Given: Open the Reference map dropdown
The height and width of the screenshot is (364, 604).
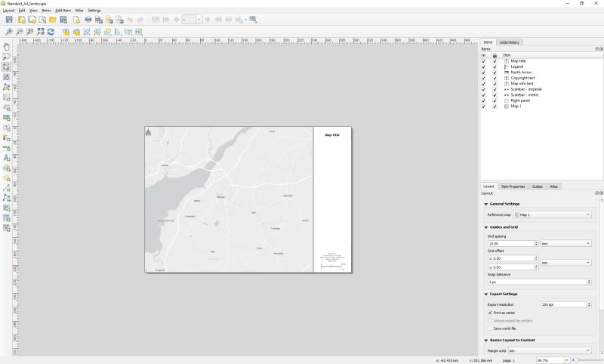Looking at the screenshot, I should pyautogui.click(x=553, y=214).
